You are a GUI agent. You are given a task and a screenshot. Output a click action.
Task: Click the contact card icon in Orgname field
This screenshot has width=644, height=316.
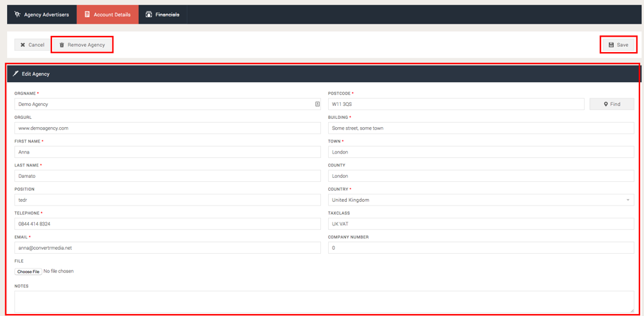[317, 104]
